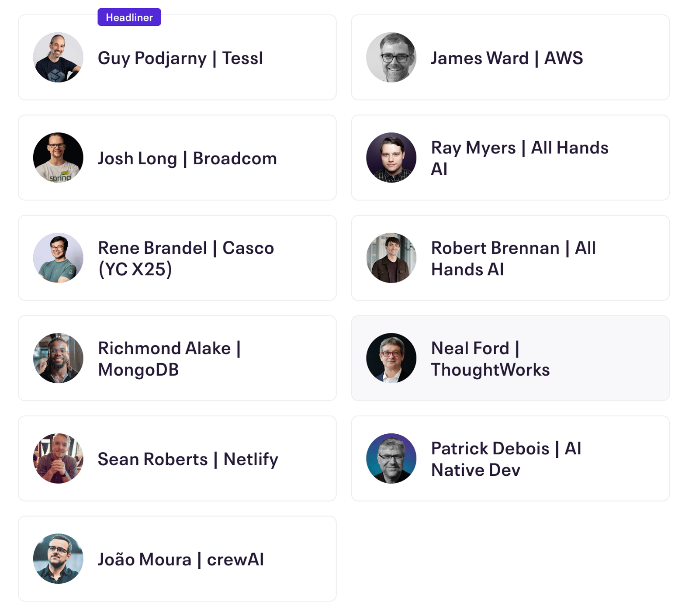Open James Ward's avatar image
The image size is (699, 616).
(391, 57)
